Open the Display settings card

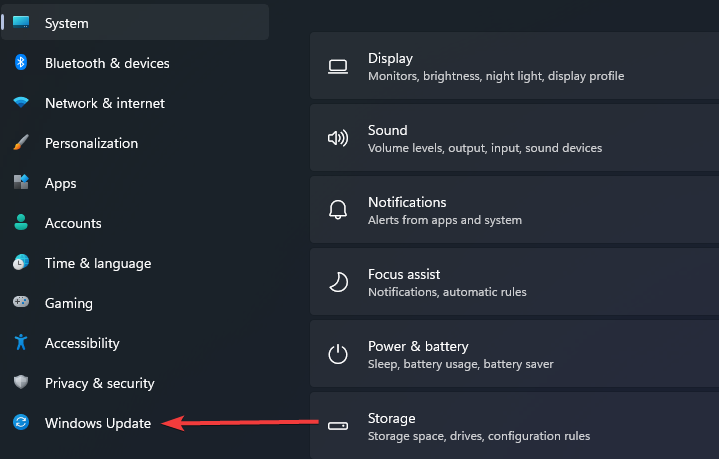pyautogui.click(x=514, y=66)
